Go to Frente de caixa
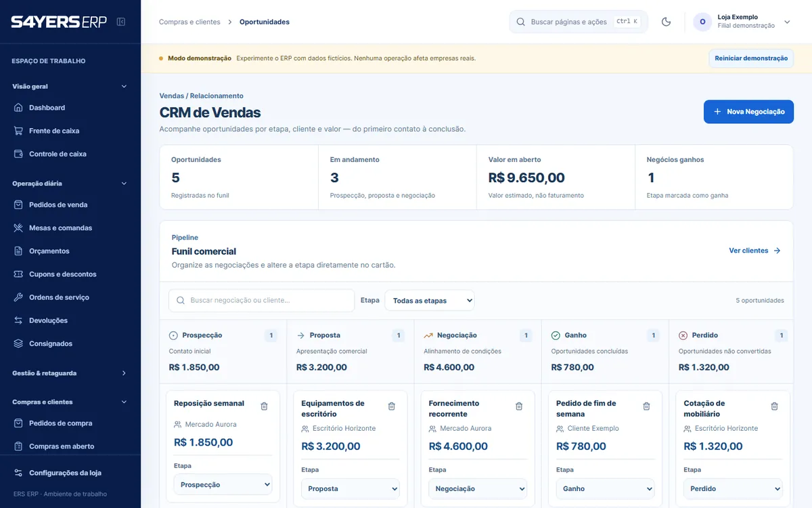Image resolution: width=812 pixels, height=508 pixels. click(x=70, y=131)
